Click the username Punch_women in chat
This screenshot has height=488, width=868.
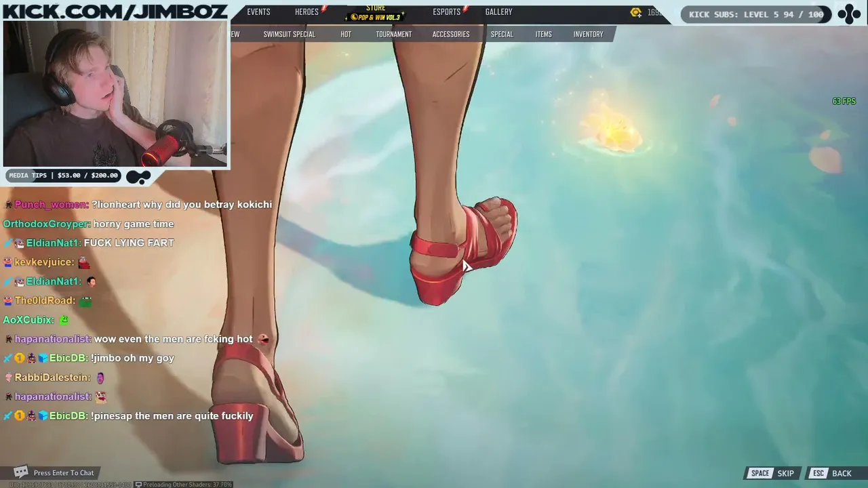[x=52, y=205]
